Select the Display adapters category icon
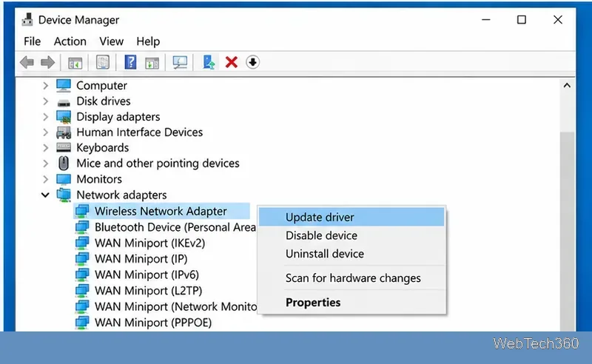Image resolution: width=592 pixels, height=364 pixels. click(x=64, y=117)
